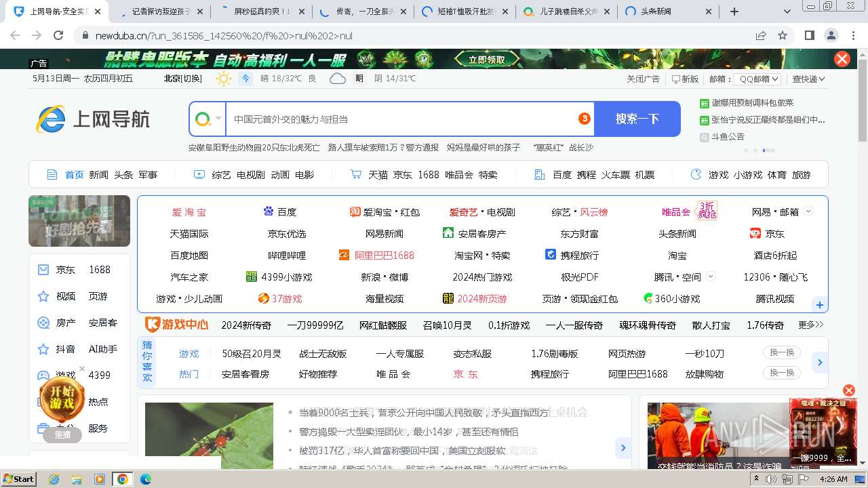Open the 哔哩哔哩 link
Screen dimensions: 868x488
point(287,255)
